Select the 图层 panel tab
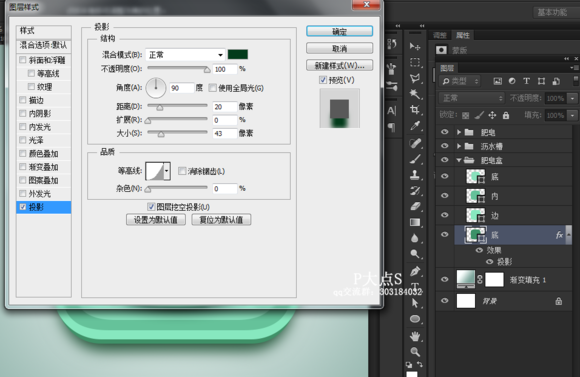This screenshot has height=377, width=580. pyautogui.click(x=447, y=68)
